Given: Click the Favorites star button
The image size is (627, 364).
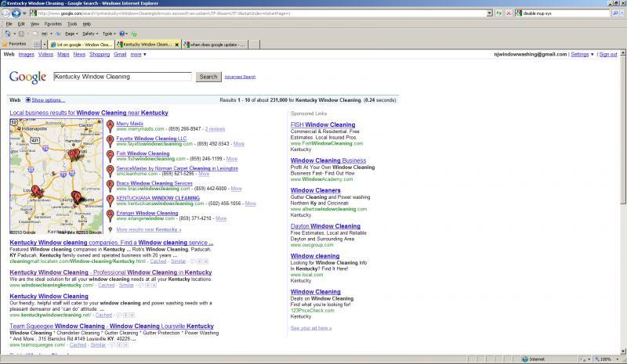Looking at the screenshot, I should [14, 44].
